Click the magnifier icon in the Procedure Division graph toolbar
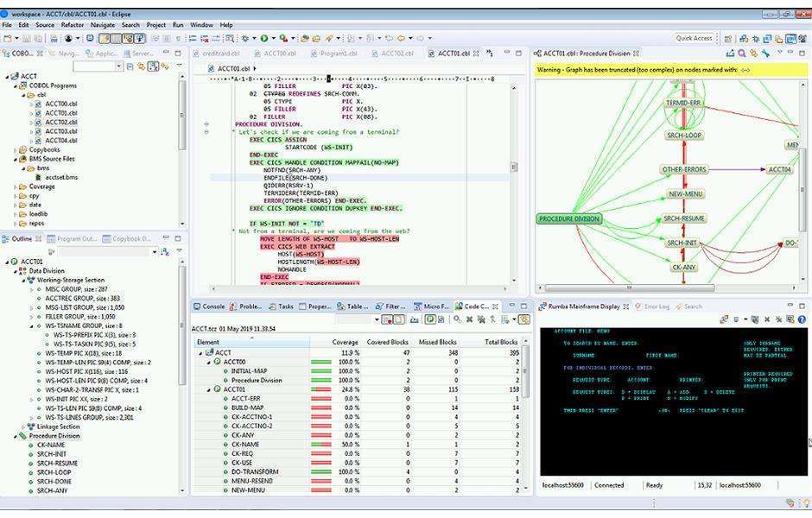812x518 pixels. coord(740,54)
